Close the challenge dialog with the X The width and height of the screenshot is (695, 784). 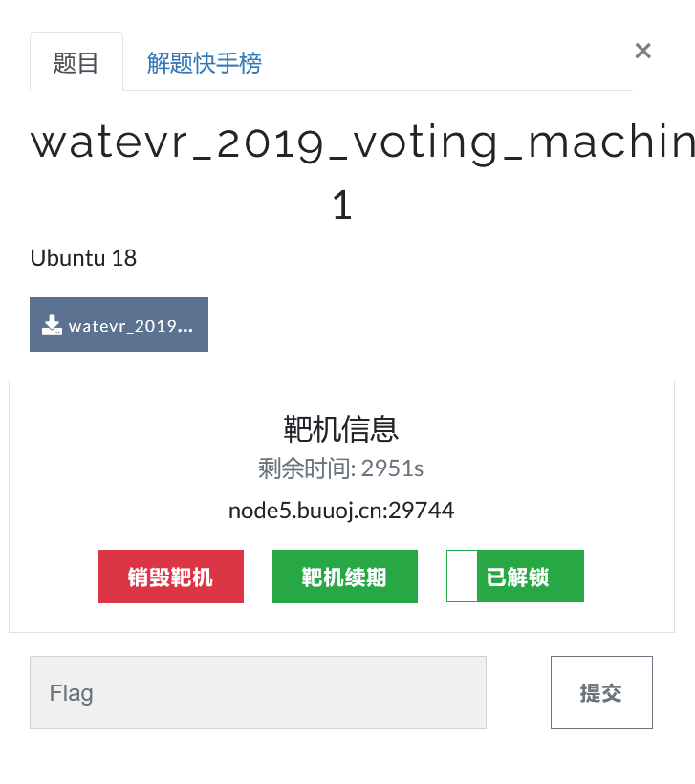tap(642, 51)
